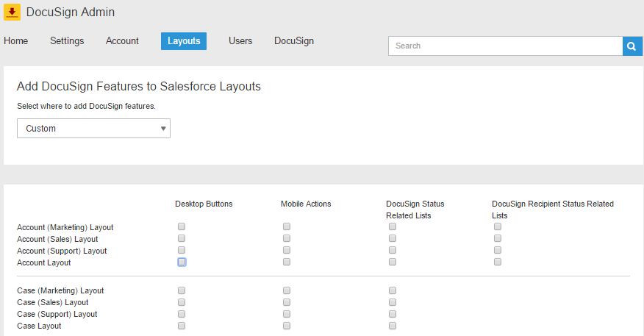Click the 'Account (Support) Layout' row label
Screen dimensions: 644x336
[62, 251]
